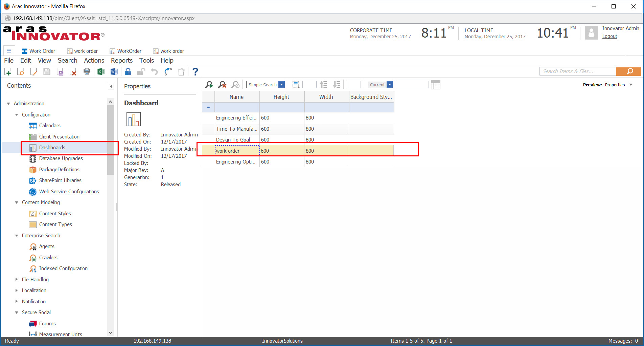This screenshot has height=346, width=644.
Task: Collapse the Administration tree node
Action: click(8, 104)
